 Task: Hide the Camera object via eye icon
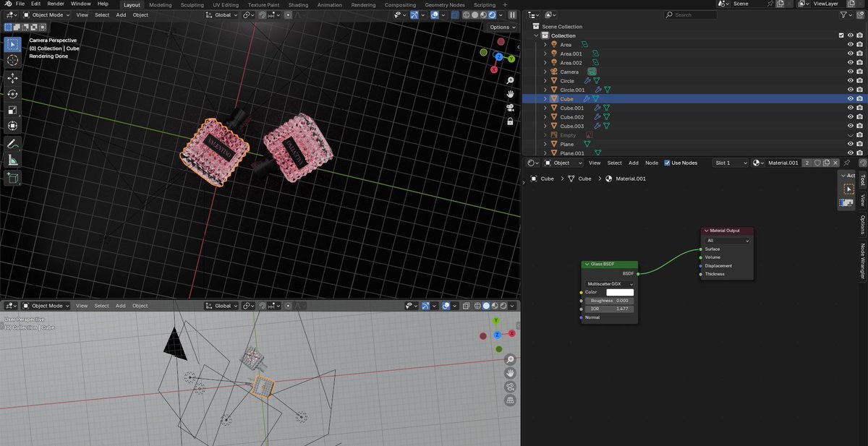[851, 72]
